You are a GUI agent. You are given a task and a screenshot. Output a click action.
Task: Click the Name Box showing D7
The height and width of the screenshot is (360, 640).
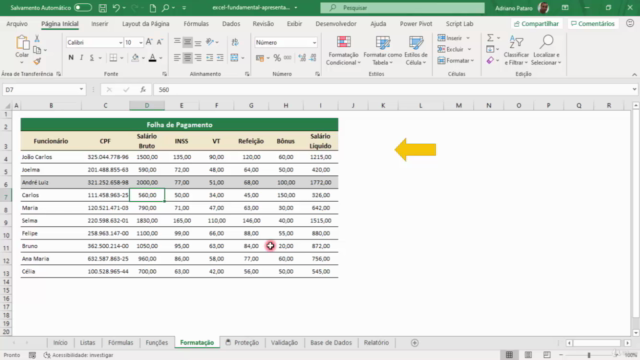(x=44, y=89)
